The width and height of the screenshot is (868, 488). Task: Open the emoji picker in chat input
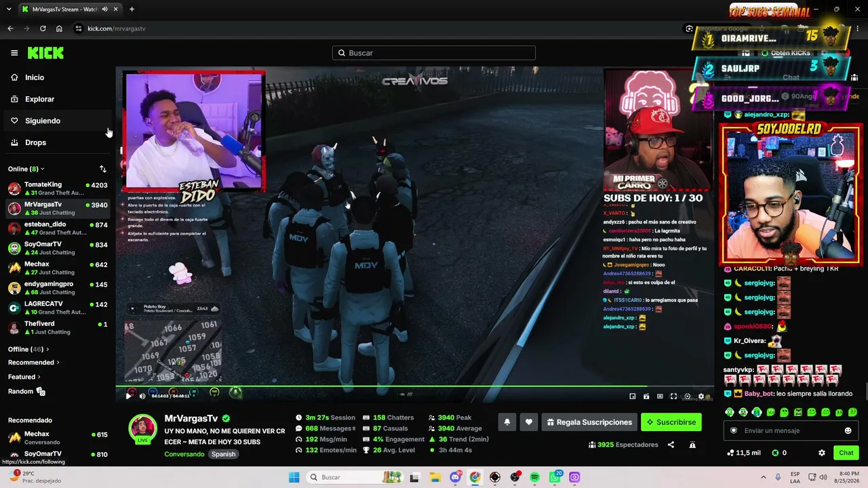click(848, 430)
